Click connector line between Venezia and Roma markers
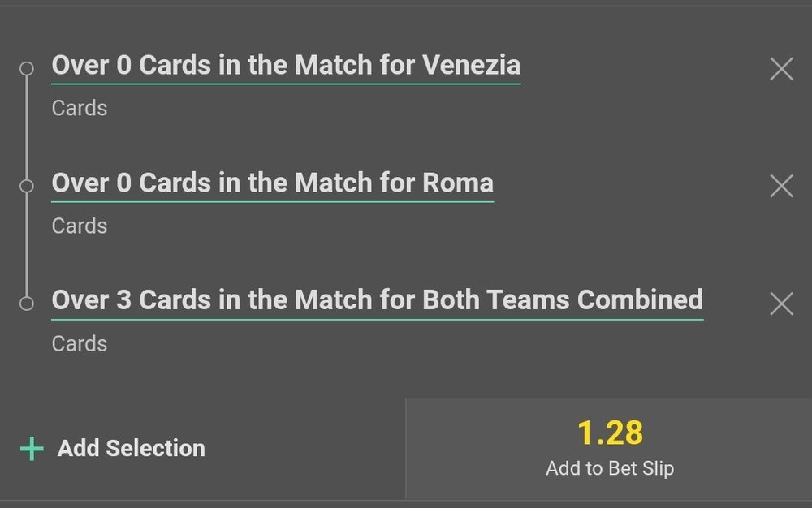 click(27, 127)
